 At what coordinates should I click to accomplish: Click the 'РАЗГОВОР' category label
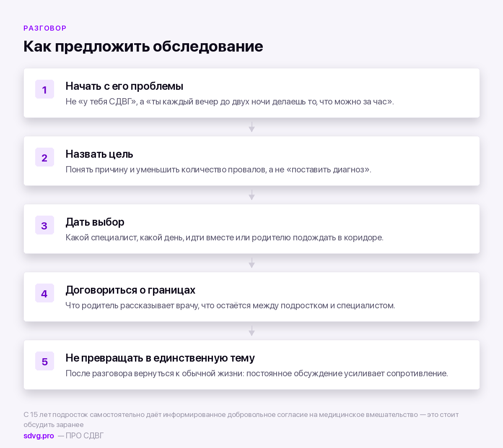[x=45, y=28]
